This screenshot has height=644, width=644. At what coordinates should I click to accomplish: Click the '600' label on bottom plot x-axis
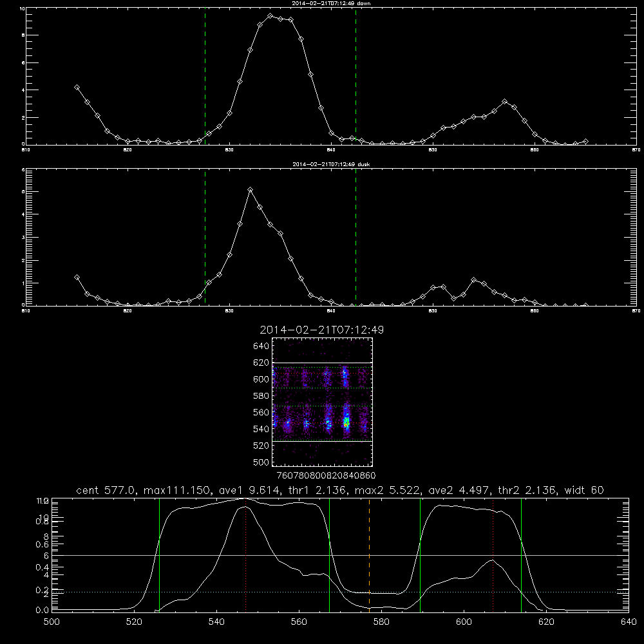tap(464, 622)
